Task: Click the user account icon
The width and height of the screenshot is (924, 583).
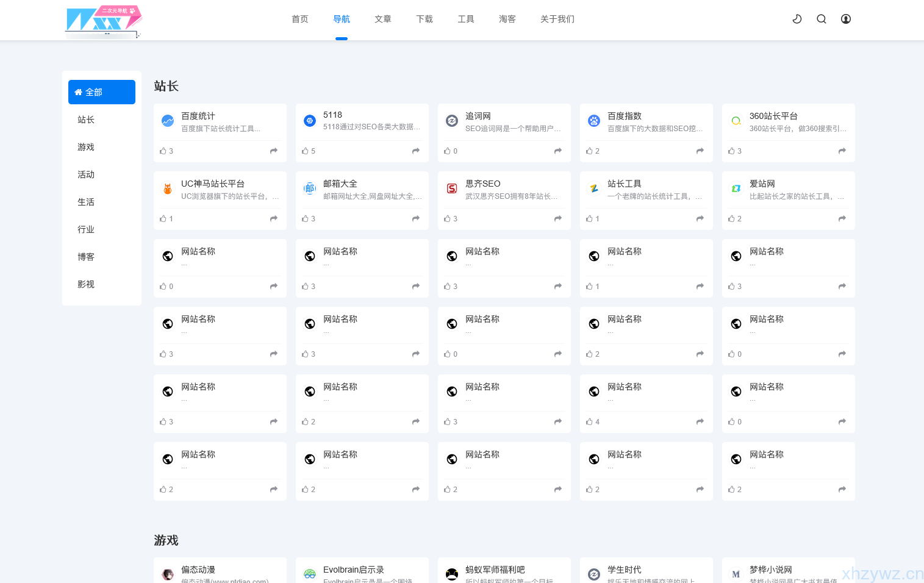Action: point(845,19)
